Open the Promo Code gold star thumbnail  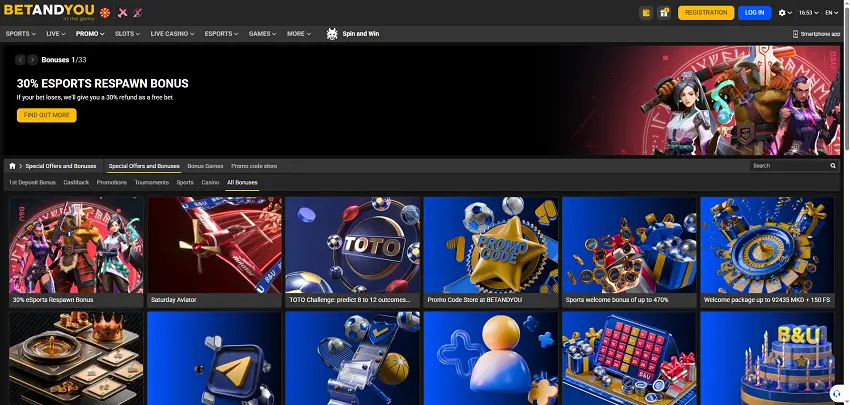point(491,245)
